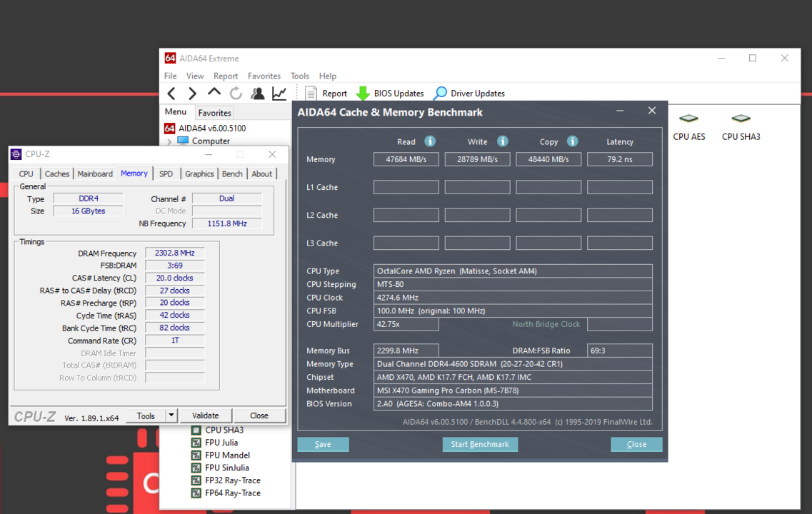Viewport: 812px width, 514px height.
Task: Open the CPU-Z Tools dropdown arrow
Action: (x=171, y=415)
